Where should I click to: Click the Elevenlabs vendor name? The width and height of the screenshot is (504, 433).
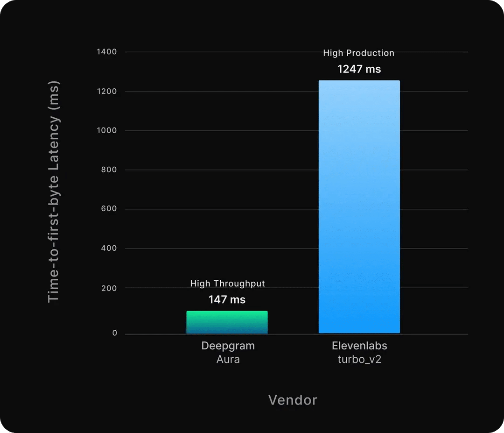(359, 346)
